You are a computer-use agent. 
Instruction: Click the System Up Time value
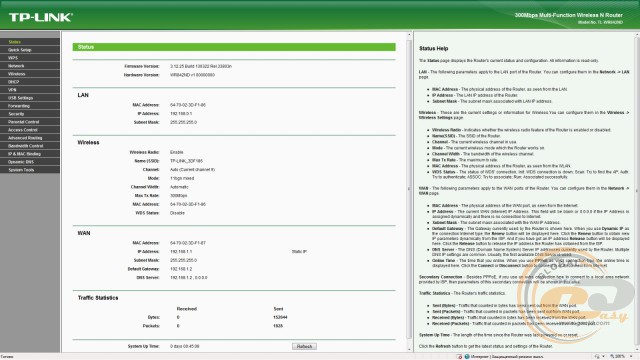click(x=184, y=346)
